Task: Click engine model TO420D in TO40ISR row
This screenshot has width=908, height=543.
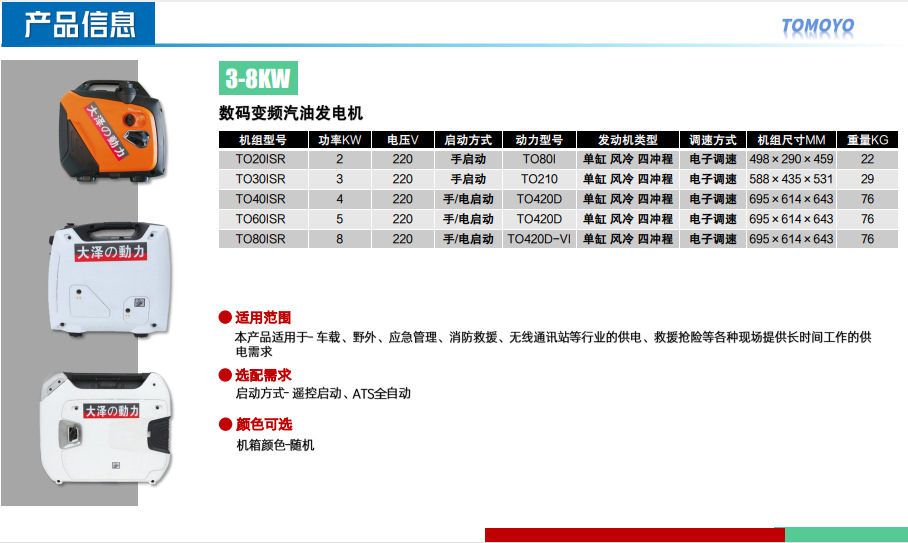Action: [539, 199]
